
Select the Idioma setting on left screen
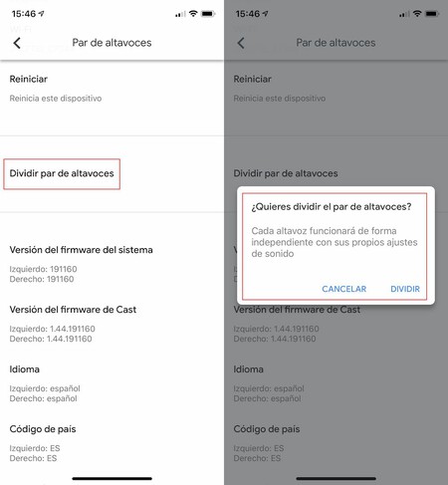[25, 369]
